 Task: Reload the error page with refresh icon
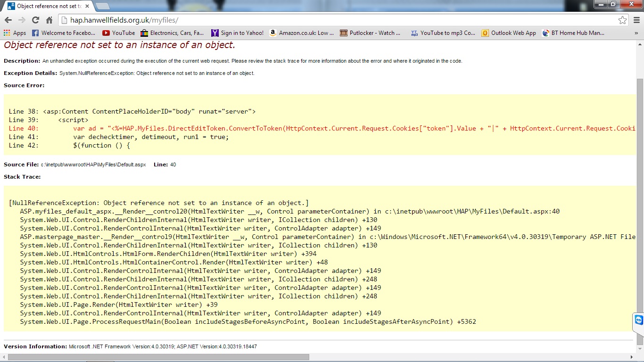[x=35, y=20]
